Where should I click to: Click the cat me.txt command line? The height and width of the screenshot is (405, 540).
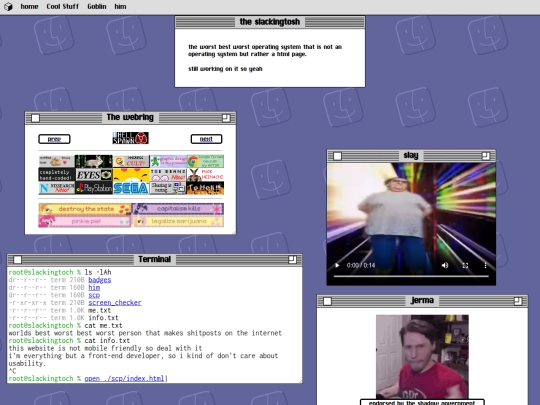[x=103, y=325]
